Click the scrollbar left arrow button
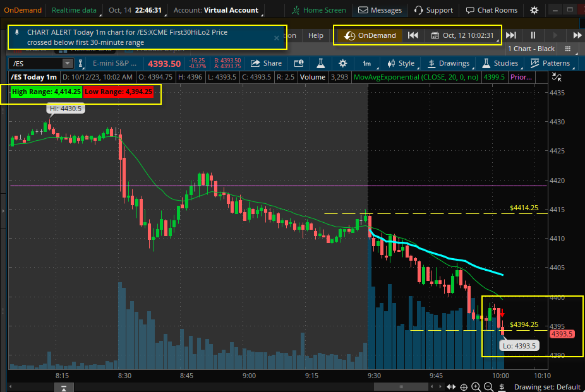 [x=10, y=387]
